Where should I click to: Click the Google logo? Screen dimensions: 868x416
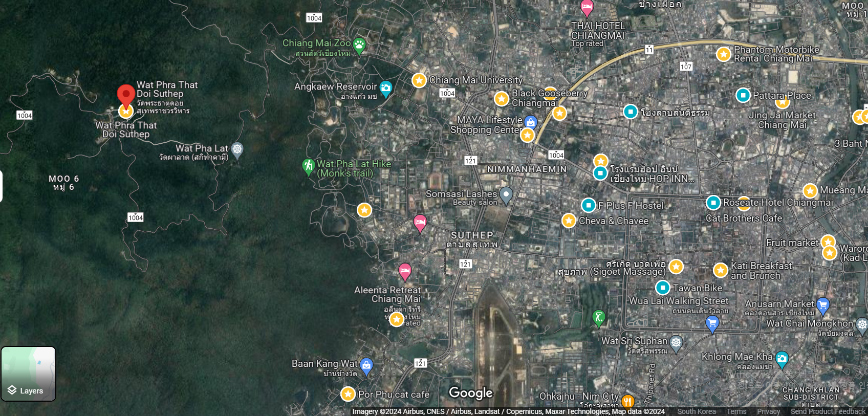(x=471, y=393)
